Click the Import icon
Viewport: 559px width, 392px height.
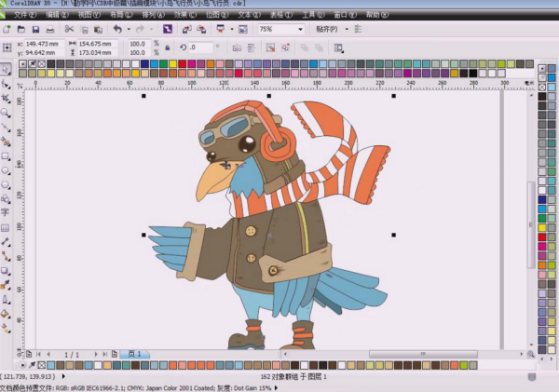[186, 29]
